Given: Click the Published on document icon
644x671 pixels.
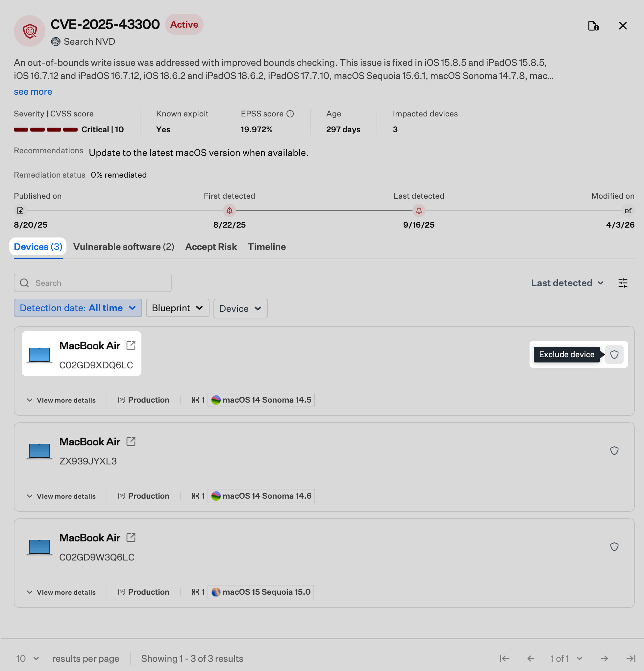Looking at the screenshot, I should (20, 210).
